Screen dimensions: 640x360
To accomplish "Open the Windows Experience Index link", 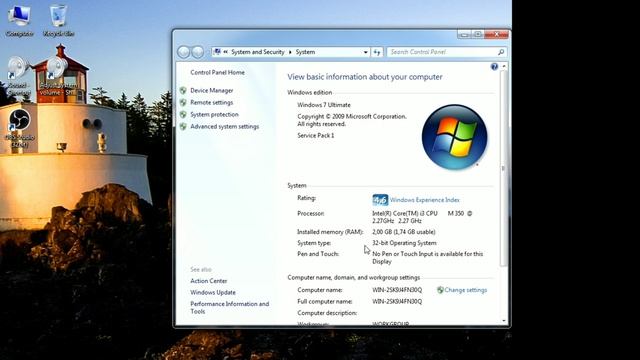I will (424, 200).
